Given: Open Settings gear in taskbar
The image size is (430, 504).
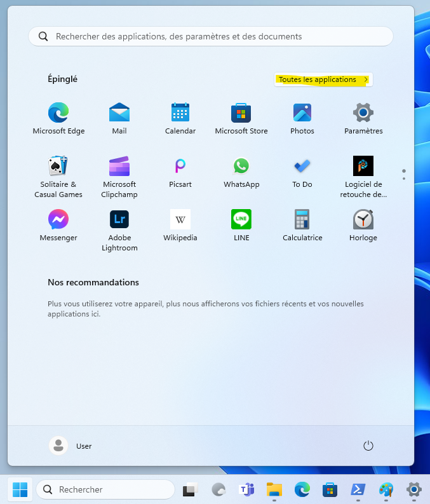Looking at the screenshot, I should coord(414,489).
